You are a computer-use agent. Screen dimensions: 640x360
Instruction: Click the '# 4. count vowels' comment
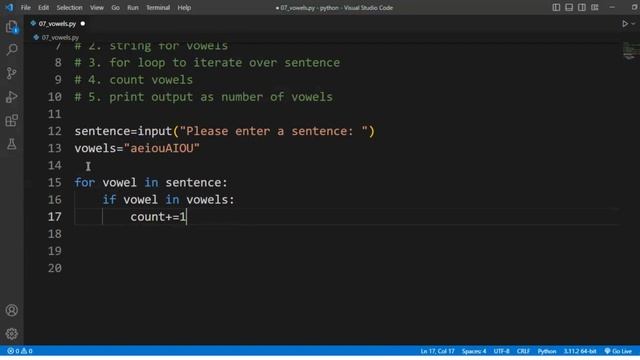[x=133, y=80]
